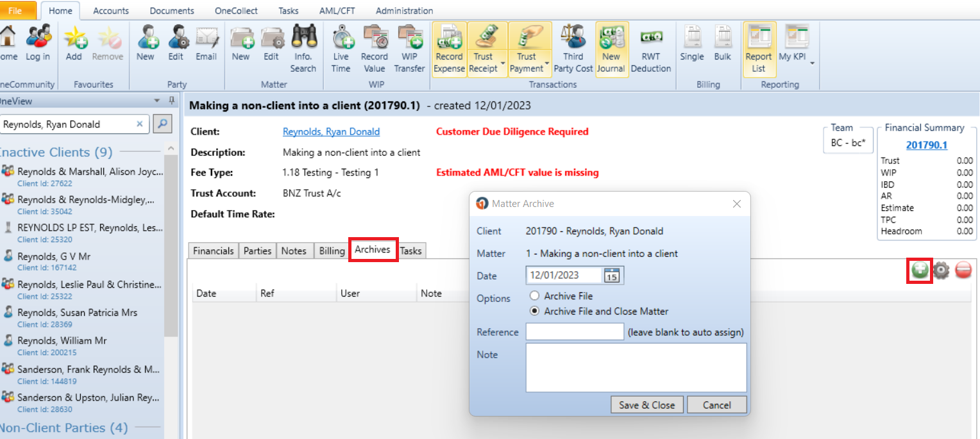The image size is (980, 439).
Task: Select Archive File and Close Matter option
Action: point(534,311)
